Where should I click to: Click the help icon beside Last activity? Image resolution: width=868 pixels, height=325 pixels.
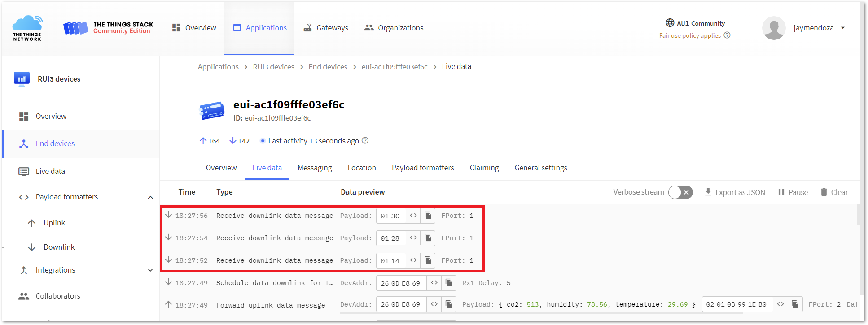point(365,141)
